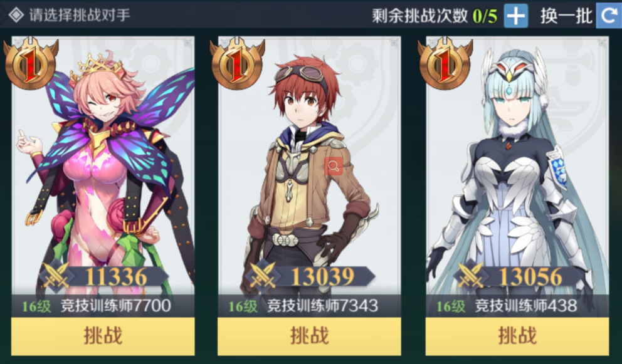
Task: Challenge opponent 竞技训练师7343
Action: click(x=309, y=336)
